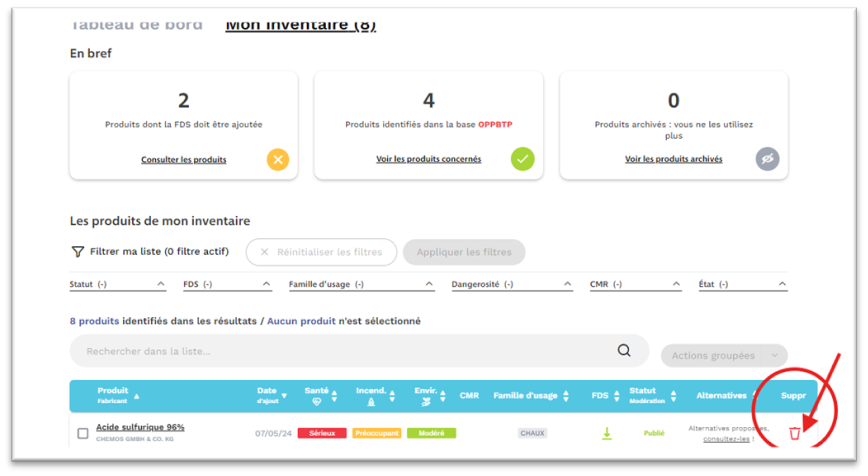Click the funnel filter icon

pos(77,252)
